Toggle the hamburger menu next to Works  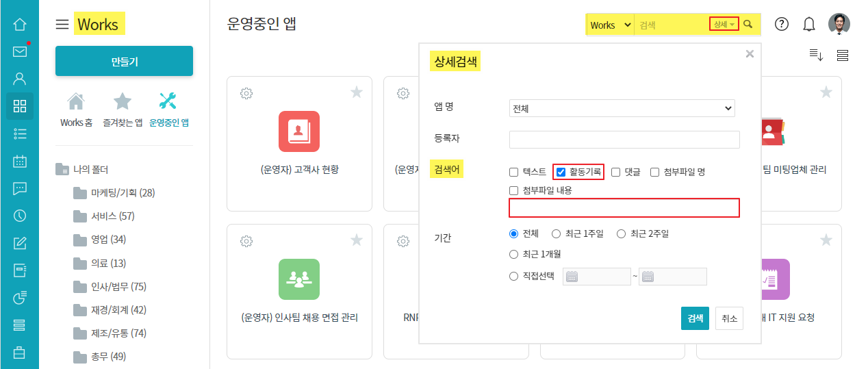(62, 25)
